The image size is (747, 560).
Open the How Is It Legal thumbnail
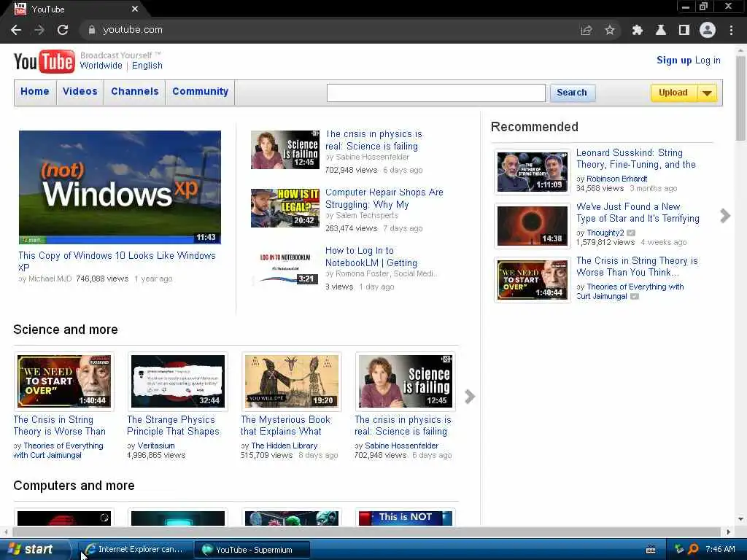285,208
